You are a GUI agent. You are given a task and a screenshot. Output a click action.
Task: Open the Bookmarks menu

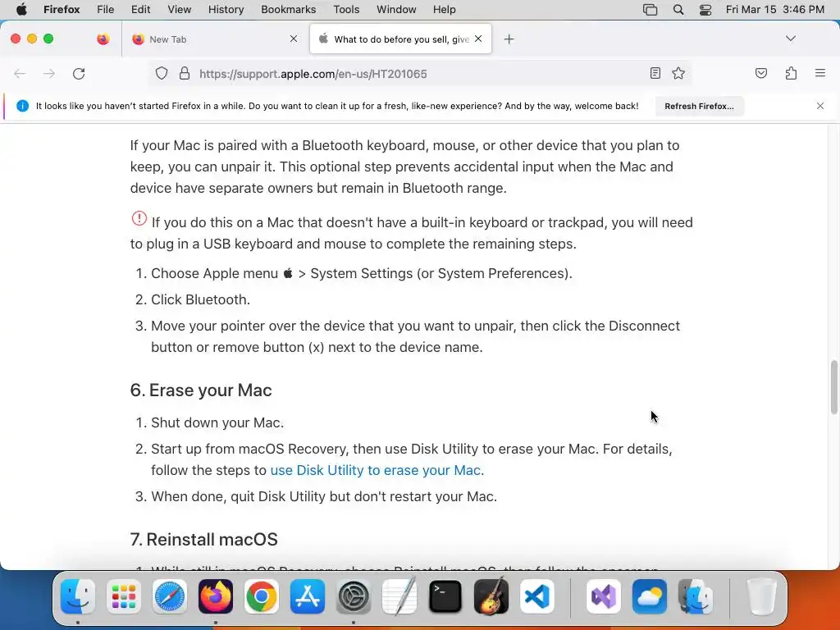288,10
